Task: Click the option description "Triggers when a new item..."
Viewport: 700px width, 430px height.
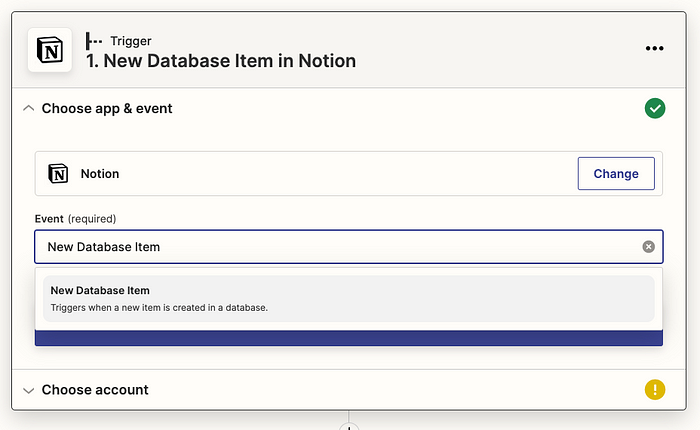Action: click(159, 308)
